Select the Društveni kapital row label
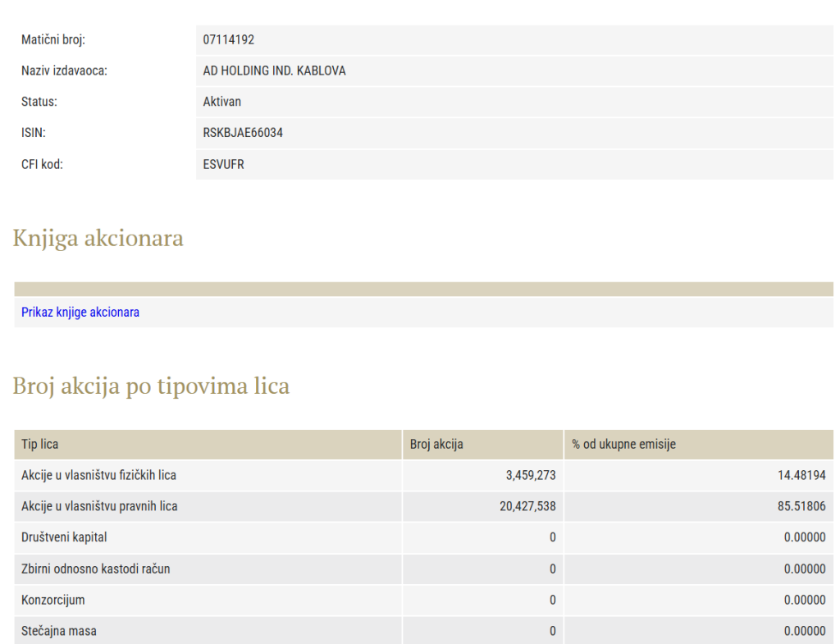840x644 pixels. [x=64, y=538]
